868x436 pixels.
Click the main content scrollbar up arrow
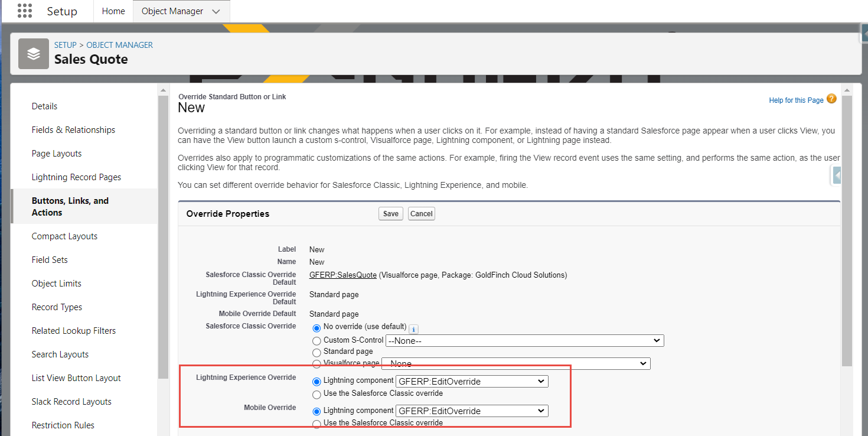coord(847,90)
